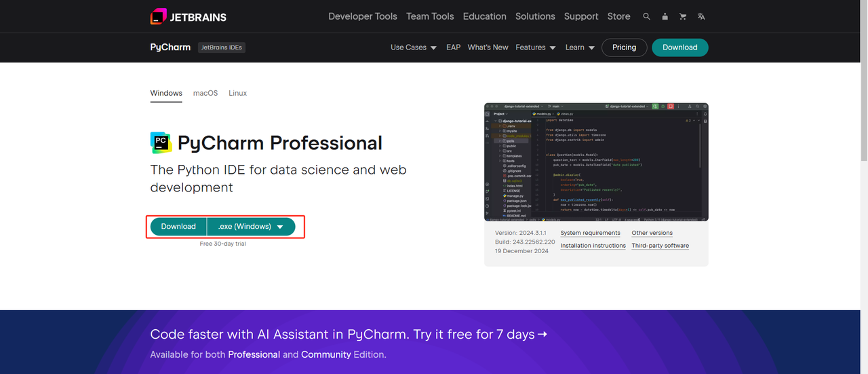The image size is (868, 374).
Task: Click the 'Version: 2024.3.1.1' text
Action: [x=522, y=233]
